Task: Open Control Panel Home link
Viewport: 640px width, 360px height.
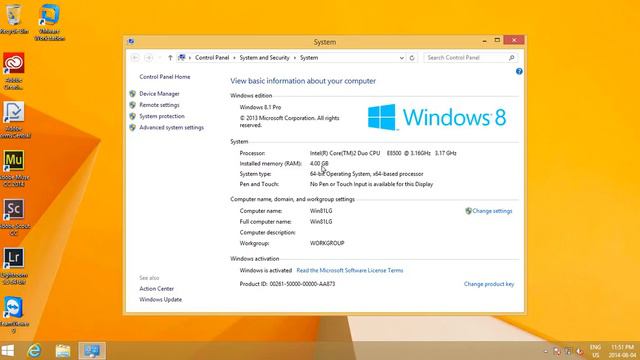Action: click(164, 77)
